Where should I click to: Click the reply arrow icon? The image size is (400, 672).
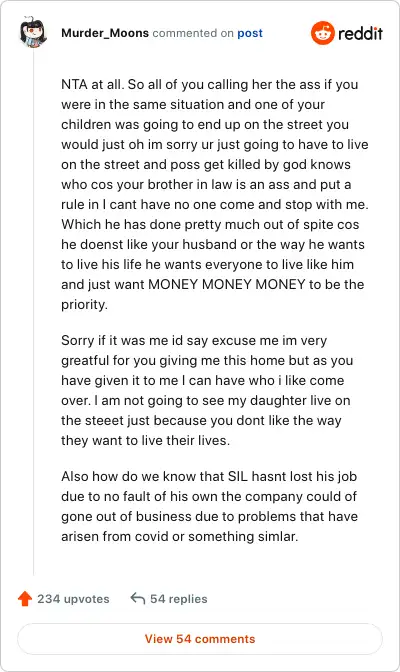[x=138, y=598]
